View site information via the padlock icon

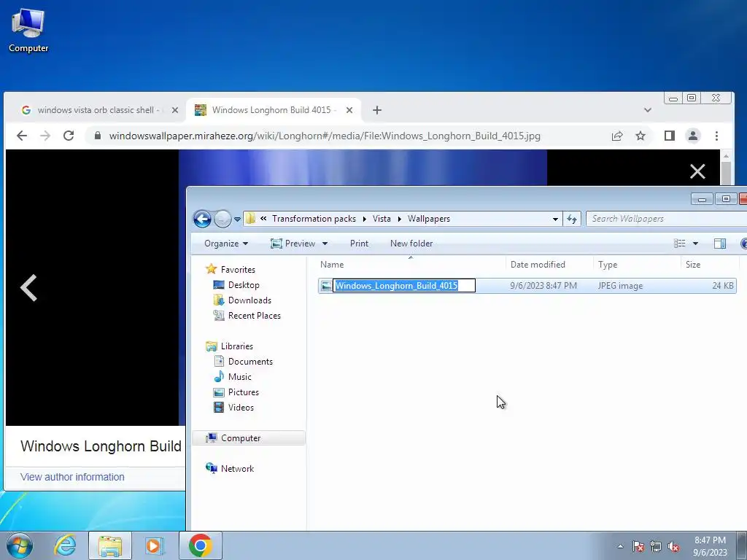[x=98, y=136]
